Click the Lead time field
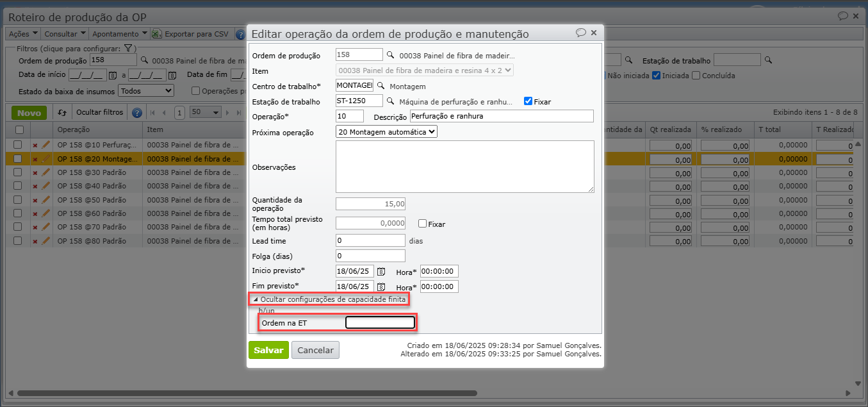This screenshot has width=868, height=407. point(370,240)
